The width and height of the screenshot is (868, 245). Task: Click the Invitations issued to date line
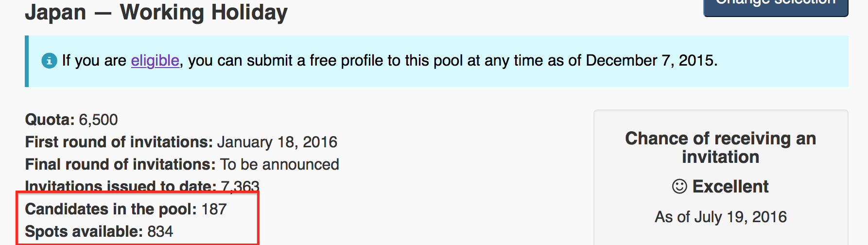coord(142,186)
